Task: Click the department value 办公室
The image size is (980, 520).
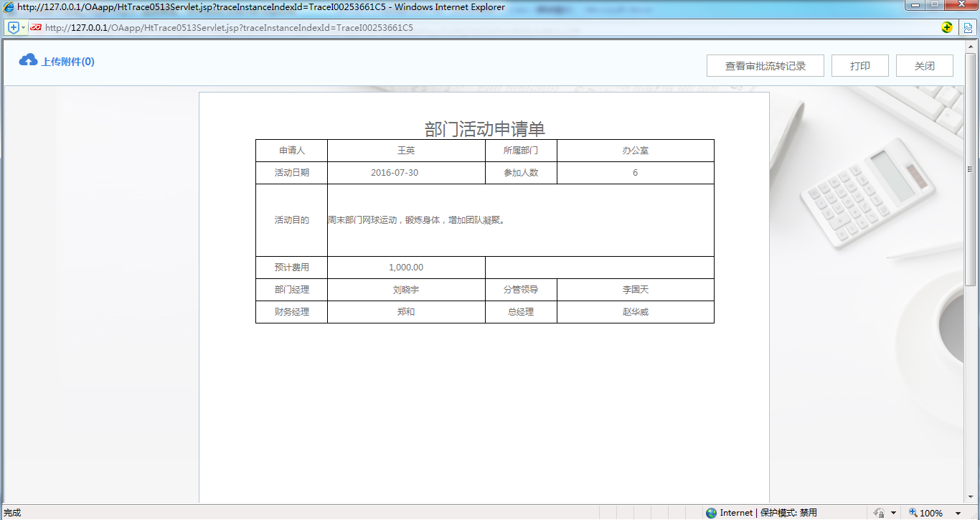Action: pos(636,151)
